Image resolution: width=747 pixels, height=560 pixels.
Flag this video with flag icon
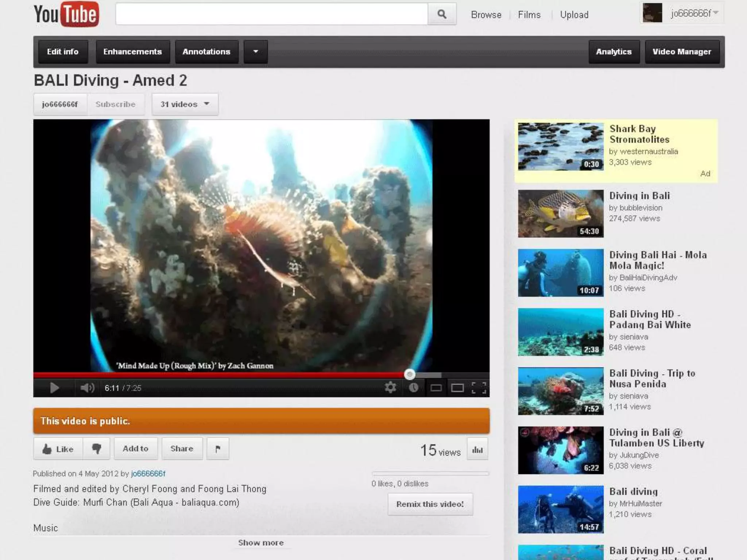tap(218, 449)
